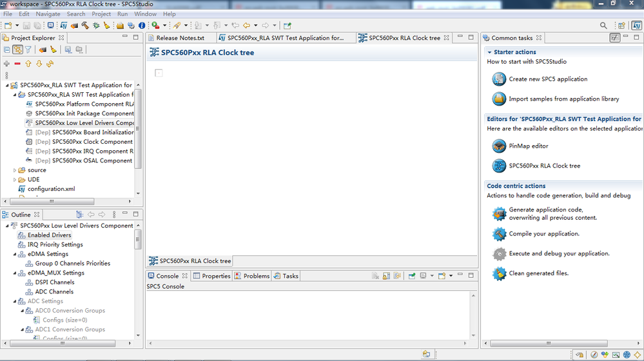Select the SPC5 perspective button at top right
Viewport: 644px width, 361px height.
[x=637, y=25]
